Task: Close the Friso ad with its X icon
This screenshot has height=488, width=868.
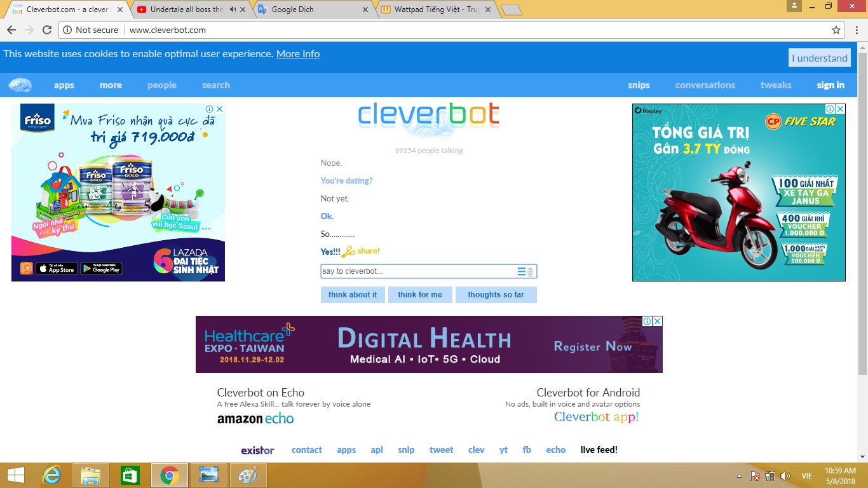Action: (219, 109)
